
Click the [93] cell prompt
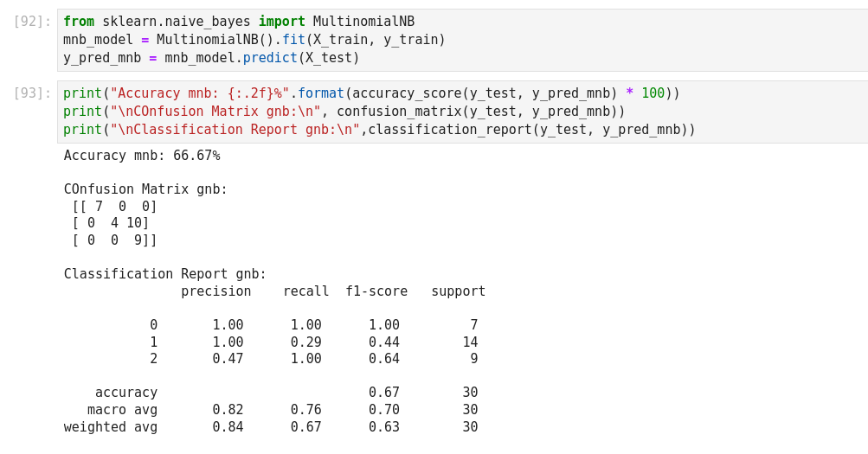[x=32, y=93]
